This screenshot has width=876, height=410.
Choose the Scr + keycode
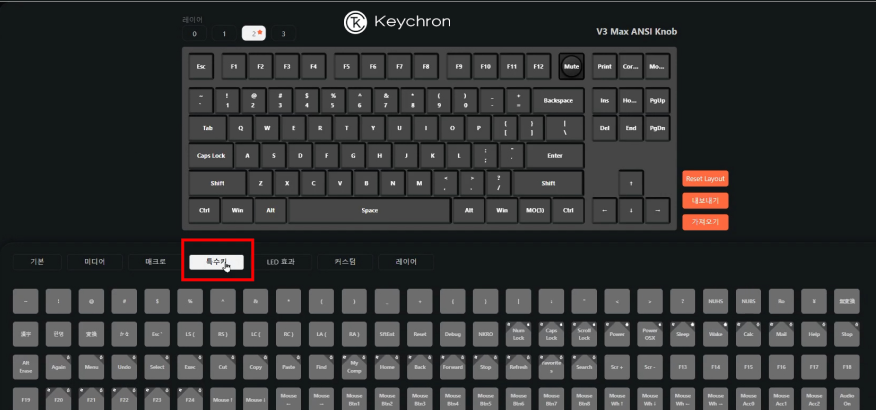[x=617, y=367]
